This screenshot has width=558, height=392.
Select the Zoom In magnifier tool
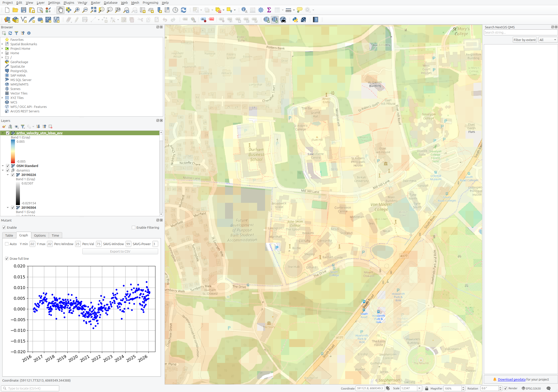click(x=77, y=10)
